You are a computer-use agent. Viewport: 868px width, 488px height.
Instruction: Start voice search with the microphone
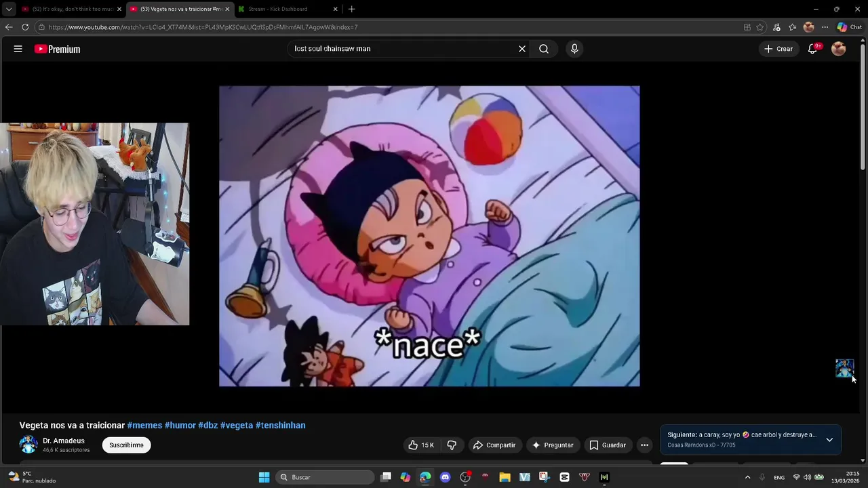pos(574,49)
